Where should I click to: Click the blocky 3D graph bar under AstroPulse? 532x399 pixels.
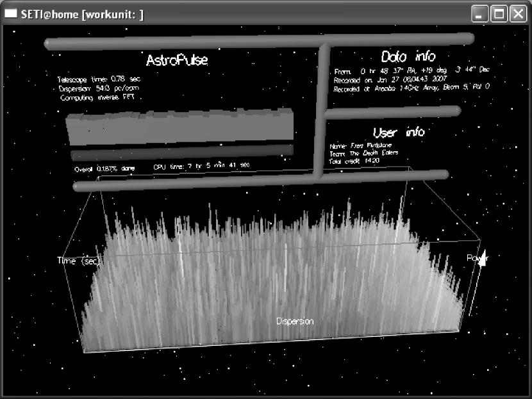click(x=180, y=127)
